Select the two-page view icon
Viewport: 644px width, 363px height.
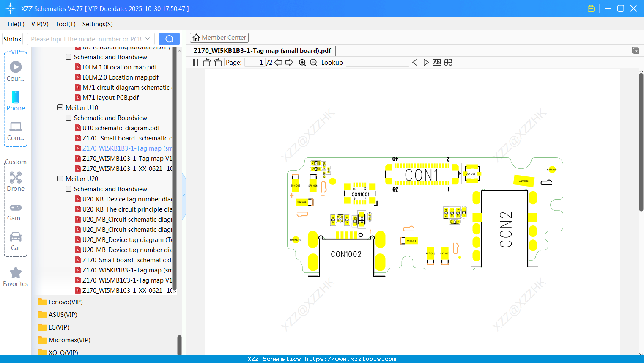(x=193, y=62)
